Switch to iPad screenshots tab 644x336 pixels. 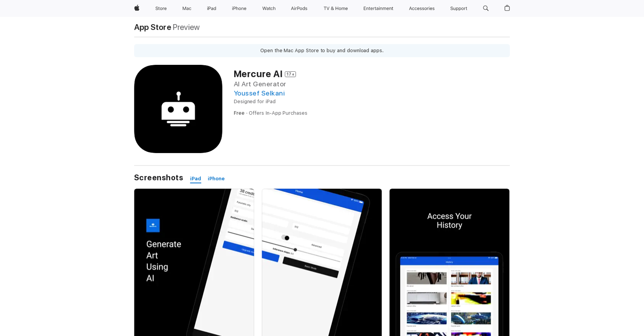[x=196, y=178]
